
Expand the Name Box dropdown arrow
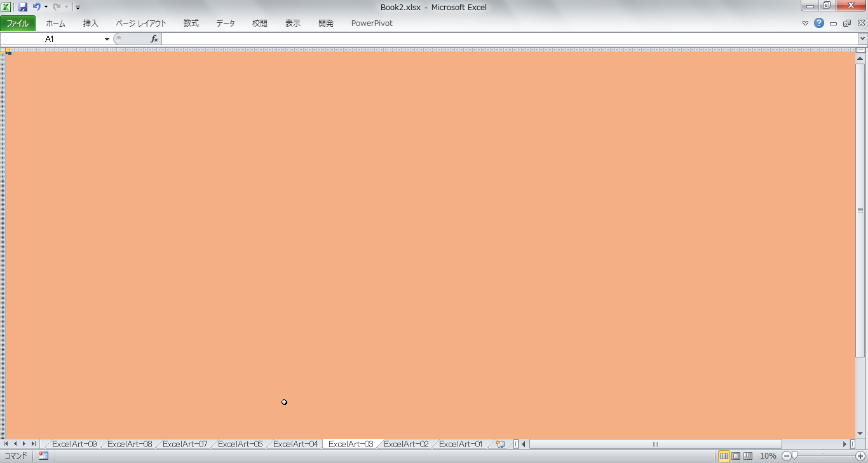[x=107, y=39]
